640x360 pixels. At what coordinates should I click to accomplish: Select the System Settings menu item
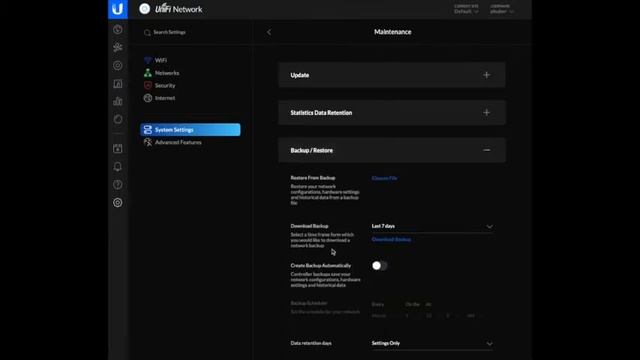[x=190, y=130]
